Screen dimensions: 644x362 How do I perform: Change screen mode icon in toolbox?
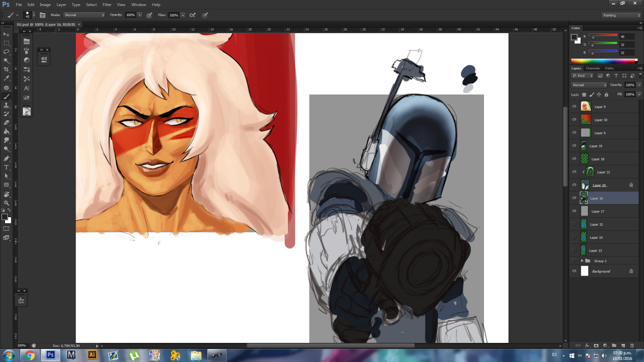pyautogui.click(x=6, y=238)
